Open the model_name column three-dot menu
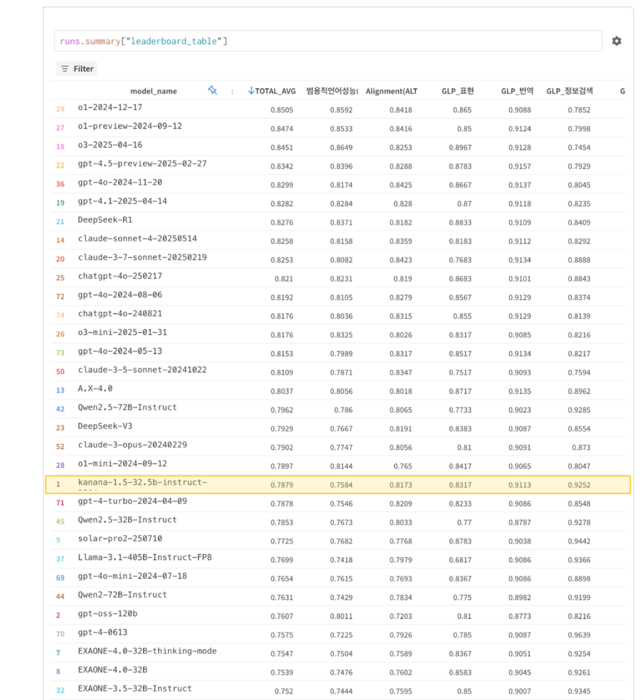This screenshot has height=700, width=643. tap(232, 91)
